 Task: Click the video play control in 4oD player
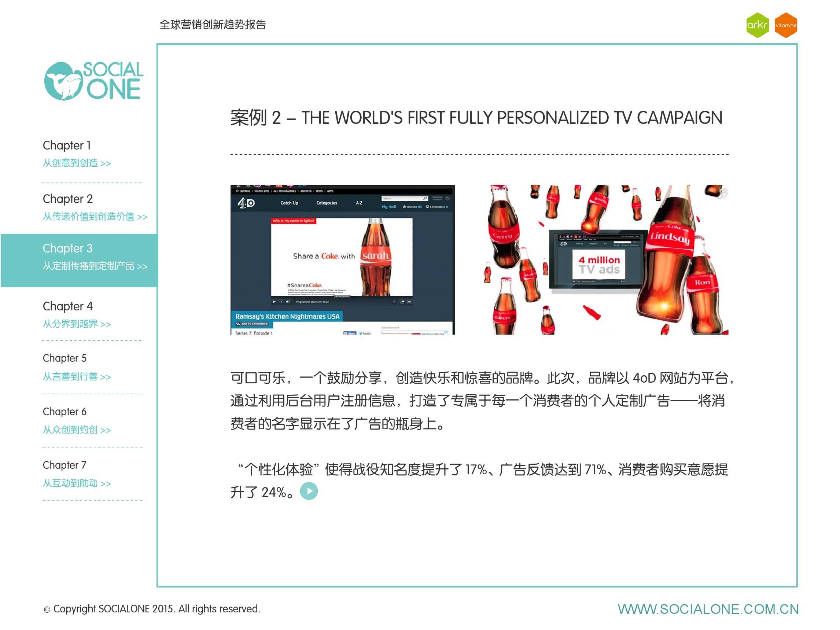click(274, 302)
